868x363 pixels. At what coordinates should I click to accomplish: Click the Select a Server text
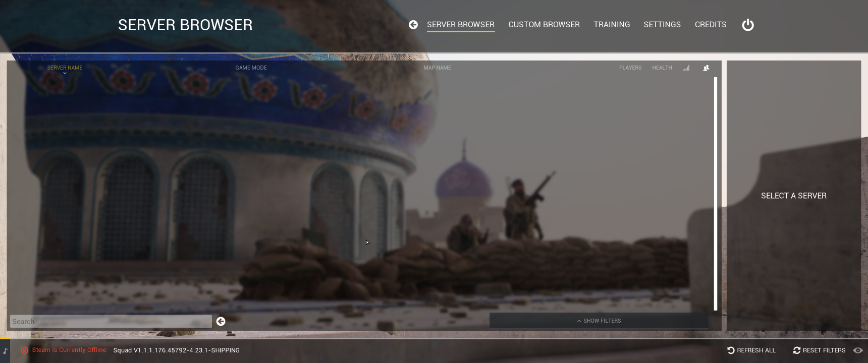coord(794,196)
